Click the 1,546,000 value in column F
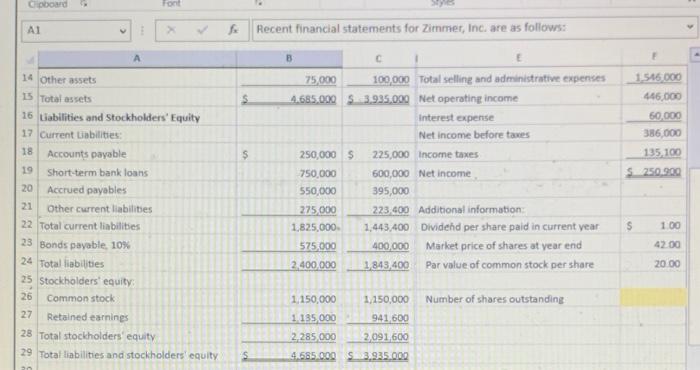This screenshot has width=700, height=370. (x=658, y=77)
